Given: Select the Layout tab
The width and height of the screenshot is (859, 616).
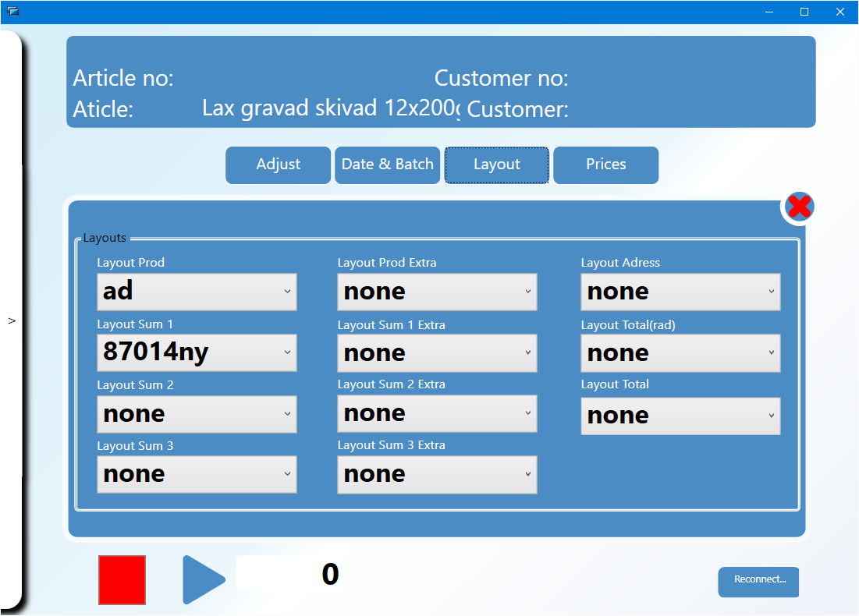Looking at the screenshot, I should 497,165.
